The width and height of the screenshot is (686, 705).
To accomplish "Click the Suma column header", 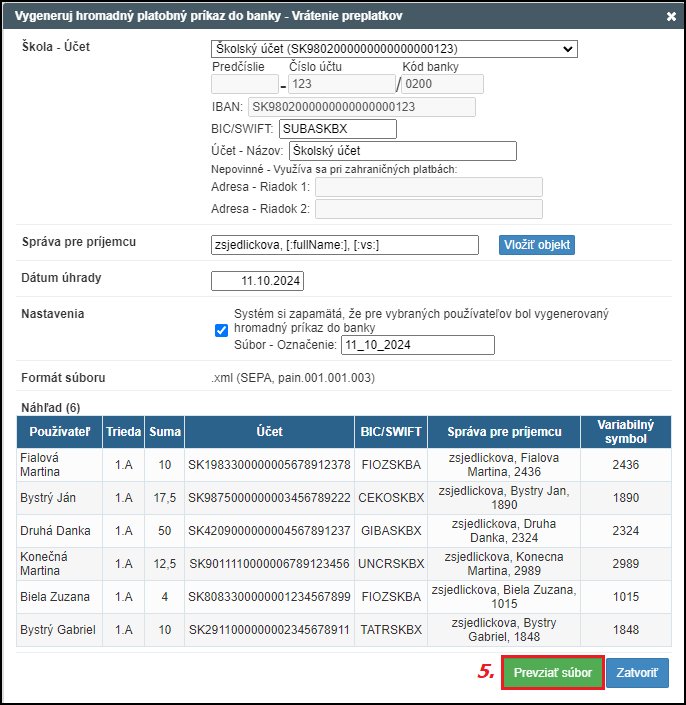I will [165, 432].
